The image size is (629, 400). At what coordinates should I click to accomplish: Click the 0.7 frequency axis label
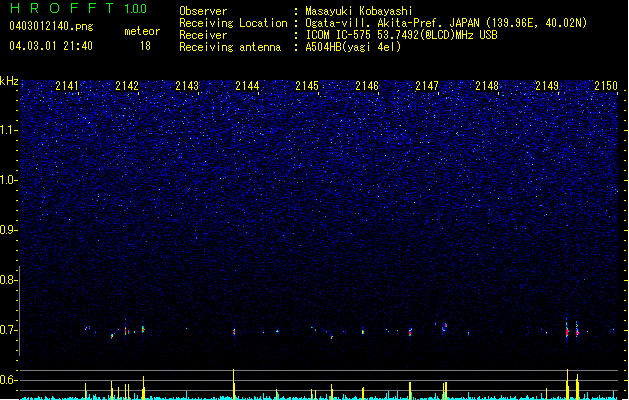click(9, 330)
